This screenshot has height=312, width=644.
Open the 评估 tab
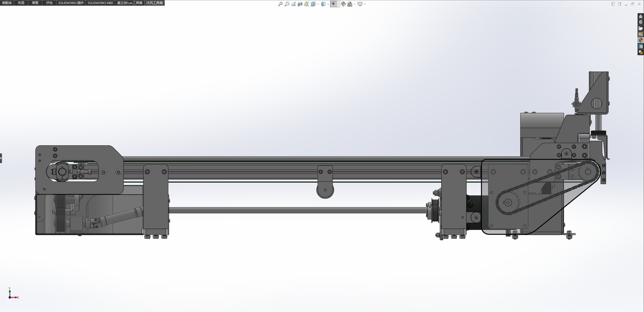pyautogui.click(x=49, y=3)
